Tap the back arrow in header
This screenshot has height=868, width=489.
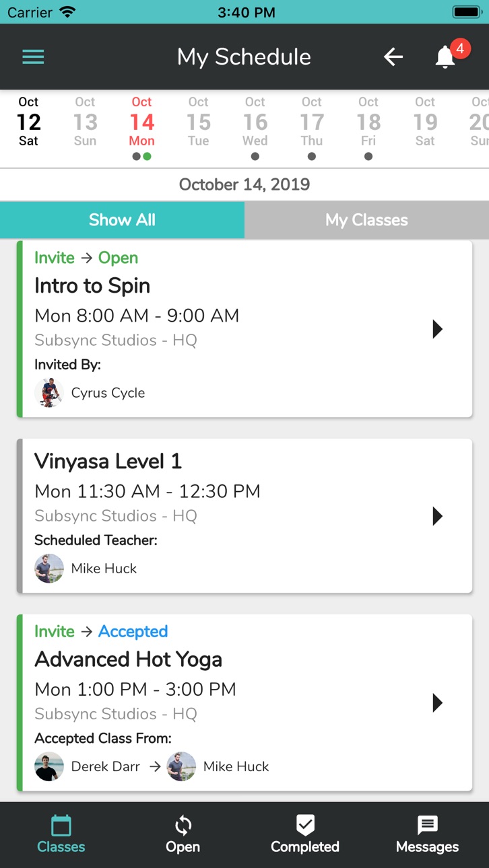click(x=393, y=57)
